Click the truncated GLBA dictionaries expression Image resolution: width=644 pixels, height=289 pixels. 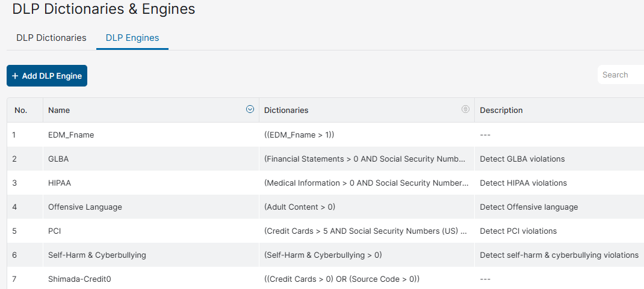pyautogui.click(x=365, y=159)
